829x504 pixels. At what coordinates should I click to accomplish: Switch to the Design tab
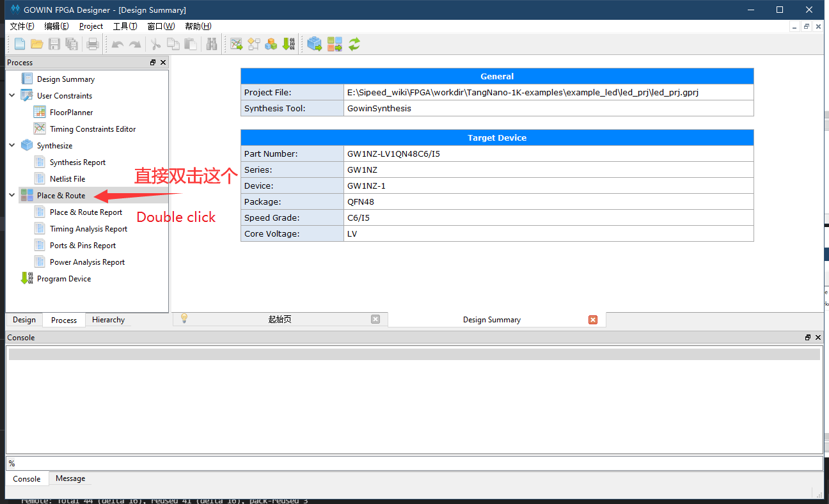pos(24,320)
